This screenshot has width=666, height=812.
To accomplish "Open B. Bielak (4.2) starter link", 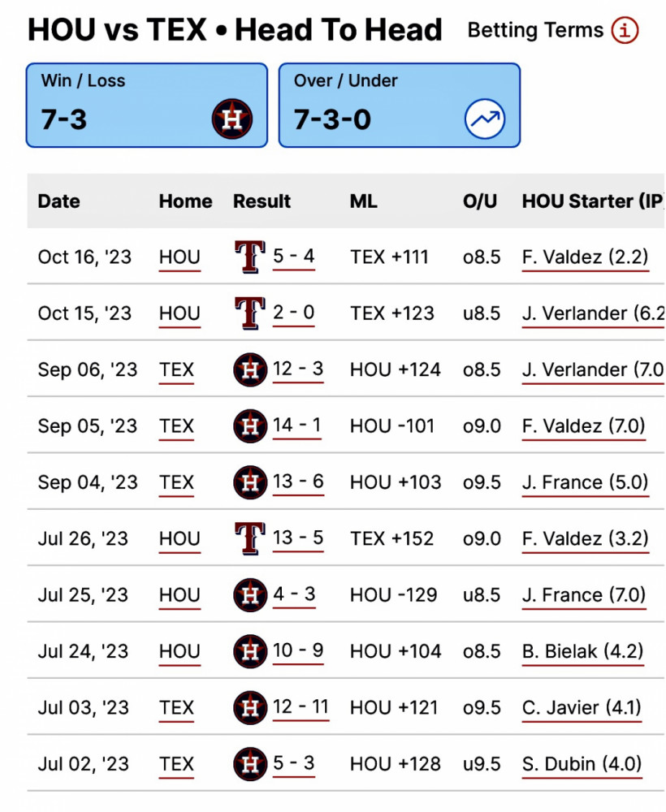I will click(x=582, y=651).
